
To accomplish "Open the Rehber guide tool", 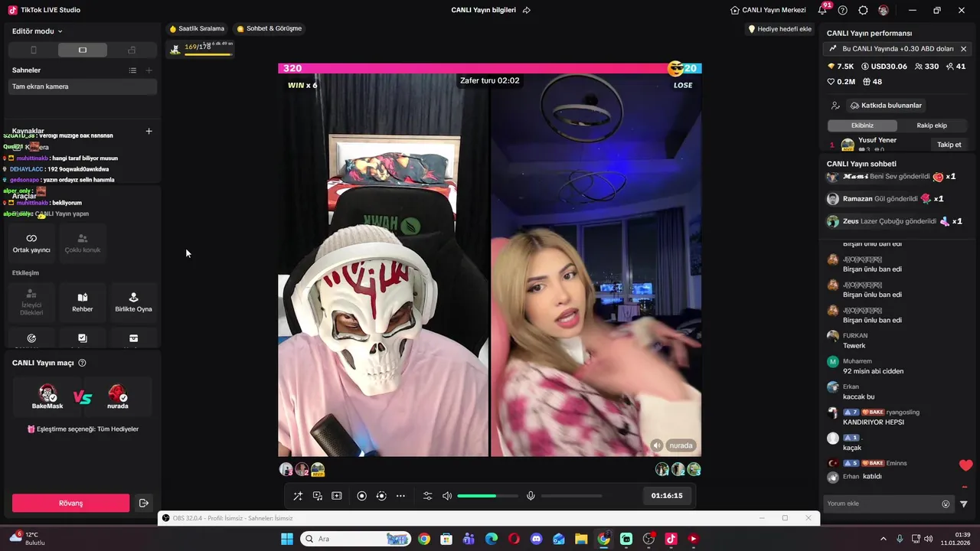I will point(83,302).
